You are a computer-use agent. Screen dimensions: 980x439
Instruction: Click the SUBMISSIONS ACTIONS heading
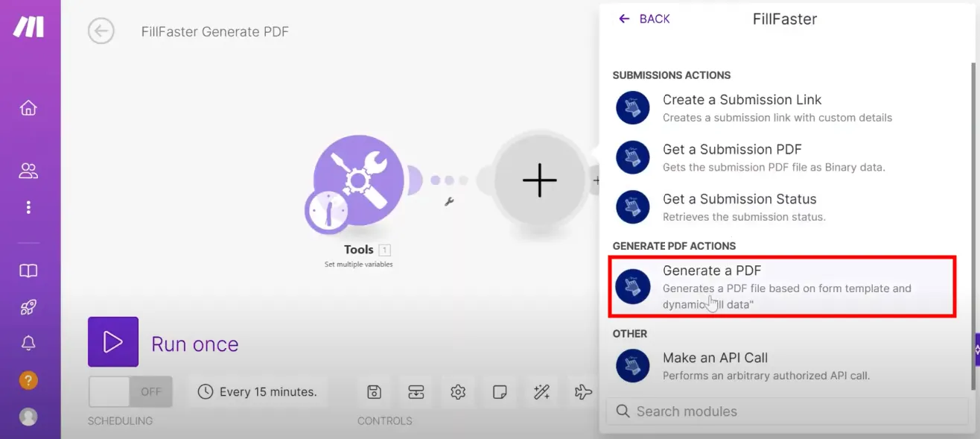click(x=672, y=75)
